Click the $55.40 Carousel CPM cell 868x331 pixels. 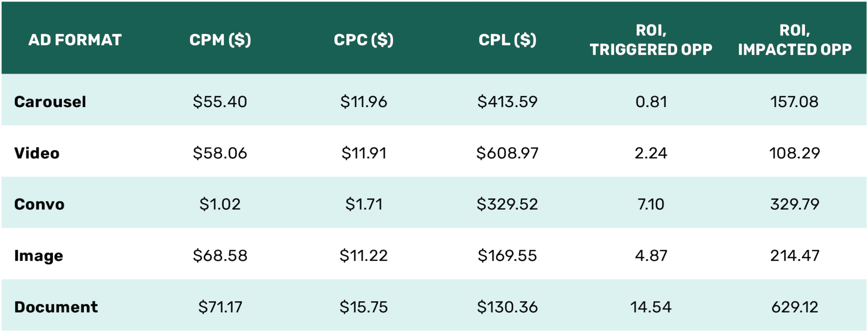click(220, 102)
